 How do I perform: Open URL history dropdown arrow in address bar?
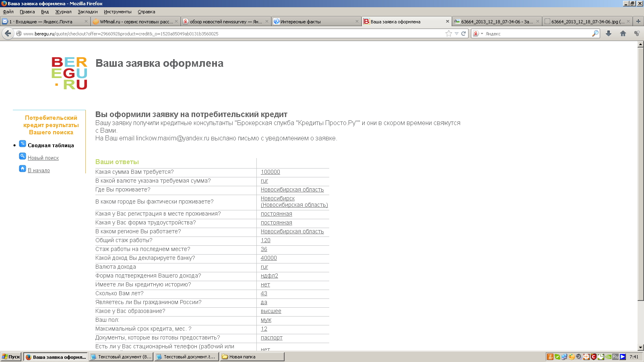pos(456,33)
